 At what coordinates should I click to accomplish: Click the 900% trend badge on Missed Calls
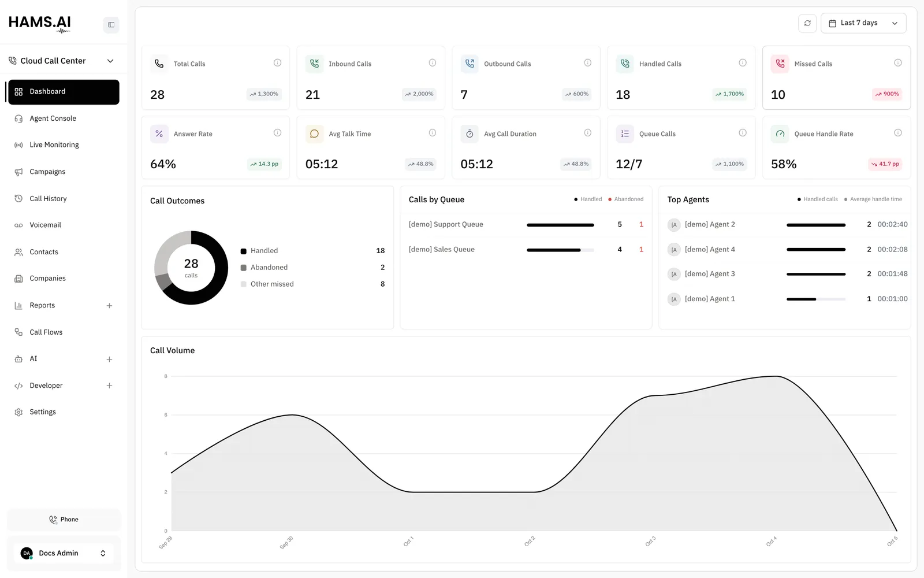pos(887,94)
